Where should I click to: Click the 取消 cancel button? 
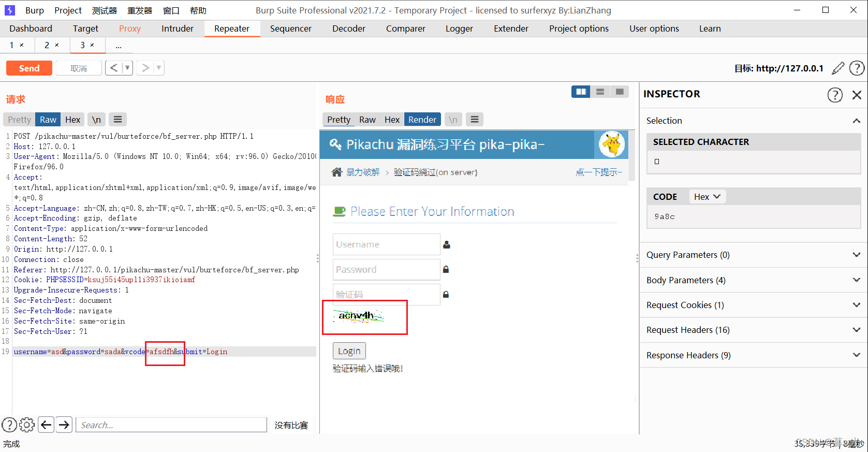[79, 68]
